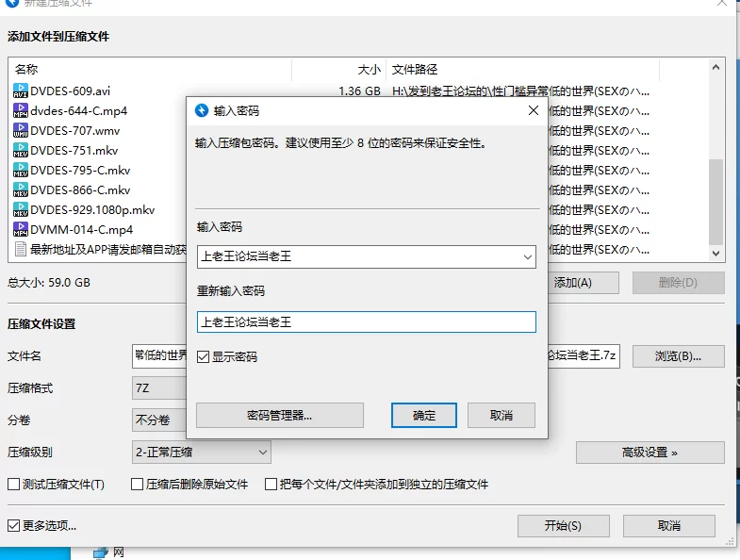Image resolution: width=740 pixels, height=560 pixels.
Task: Click the 1.36 GB size cell
Action: tap(359, 91)
